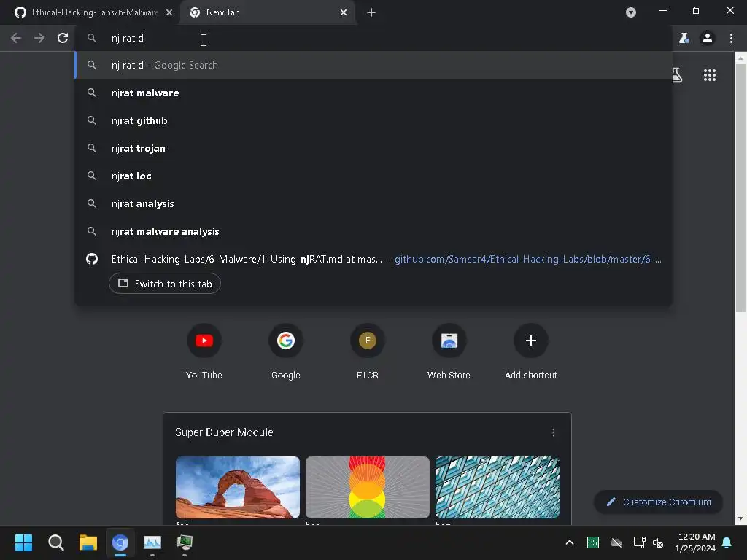This screenshot has width=747, height=560.
Task: Open the computer monitor app in taskbar
Action: point(185,542)
